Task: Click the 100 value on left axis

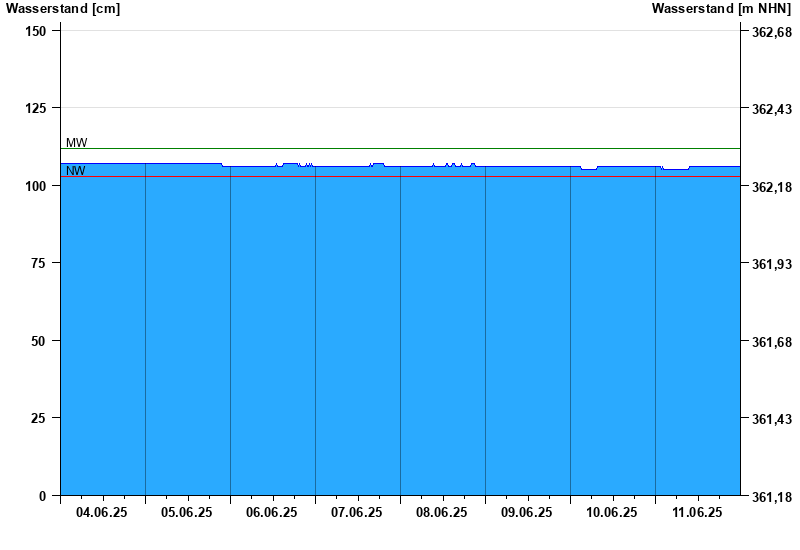Action: point(35,186)
